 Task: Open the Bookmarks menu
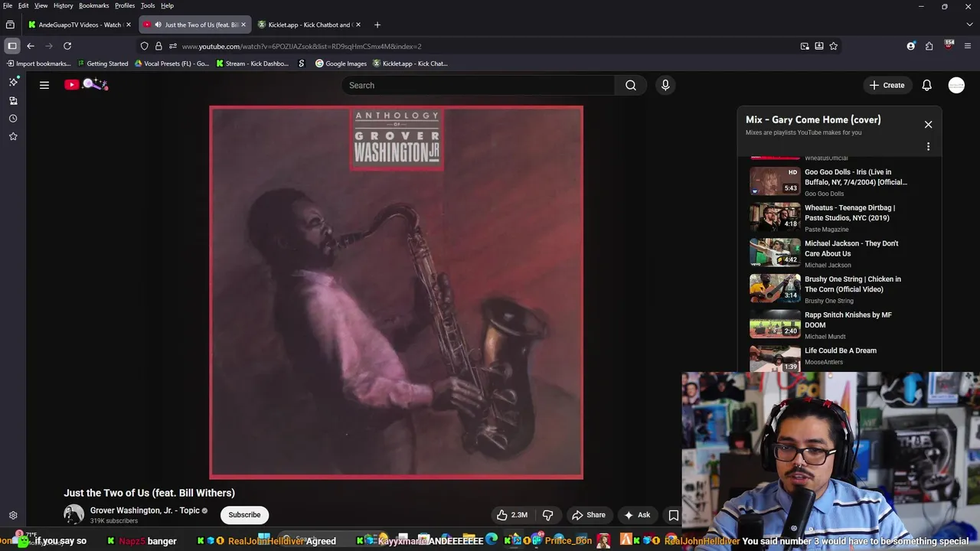[93, 5]
